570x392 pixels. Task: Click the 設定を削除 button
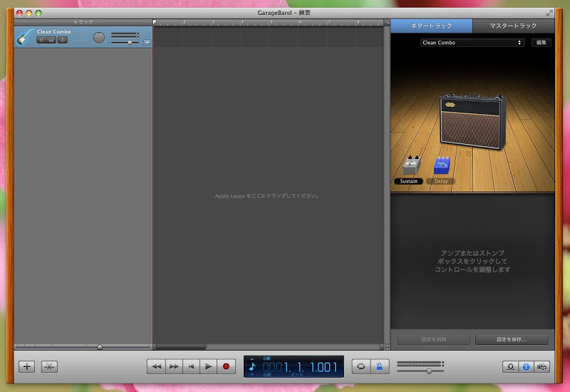click(x=434, y=339)
